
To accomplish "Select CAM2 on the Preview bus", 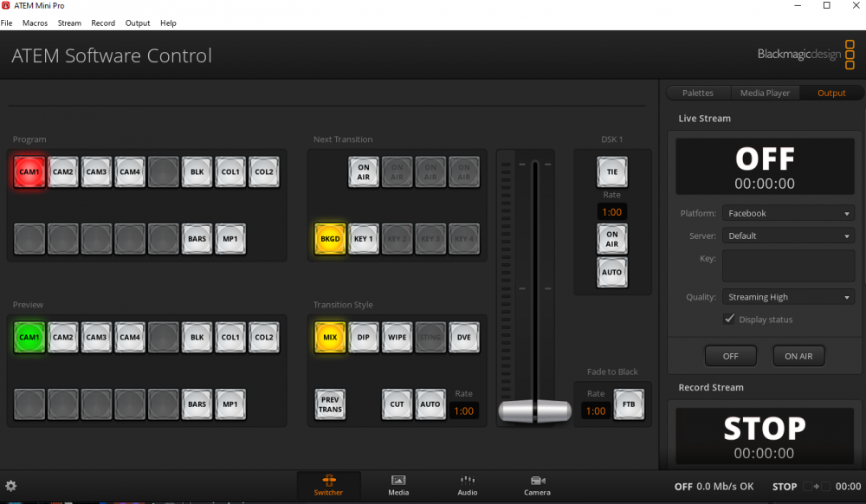I will 63,337.
